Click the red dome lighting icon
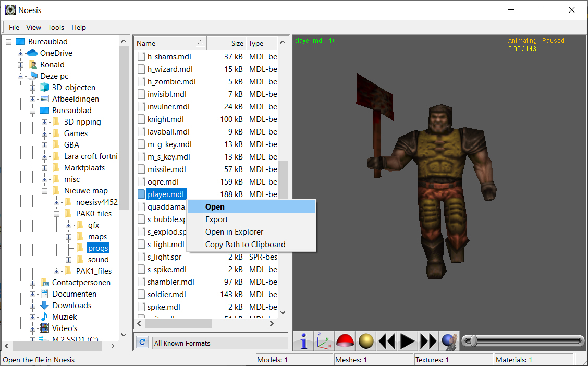Image resolution: width=588 pixels, height=366 pixels. 345,341
